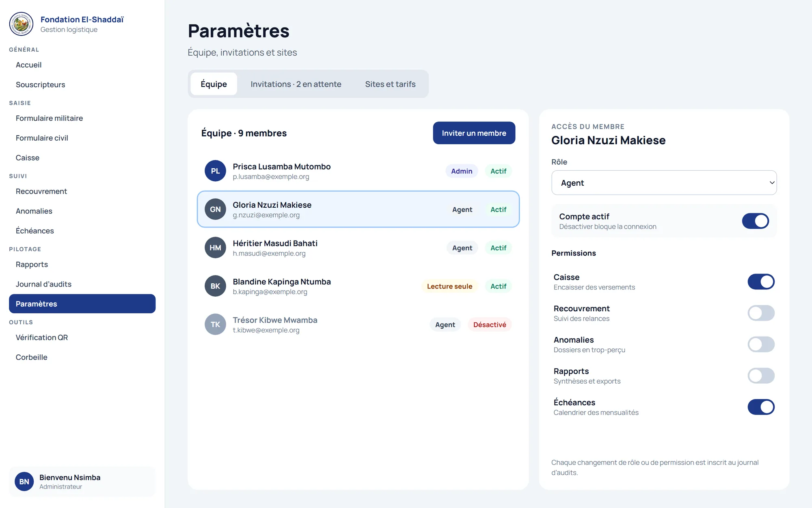Select Héritier Masudi Bahati row
The image size is (812, 508).
[x=358, y=248]
